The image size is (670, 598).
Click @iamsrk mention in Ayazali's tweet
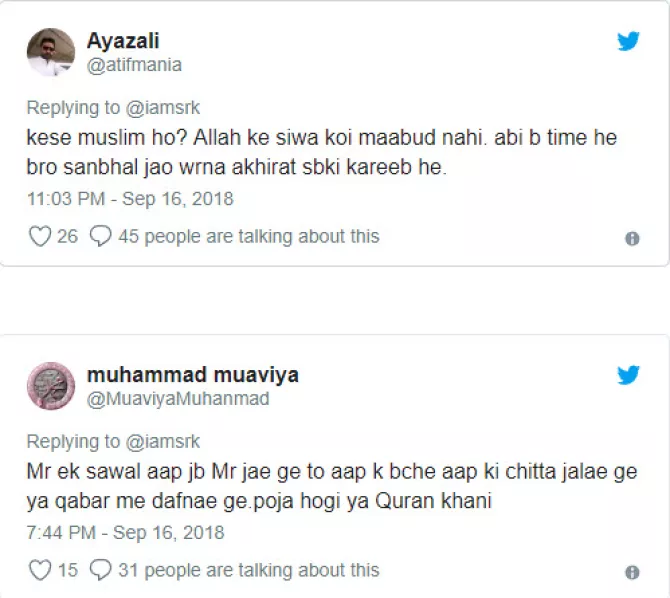pyautogui.click(x=162, y=108)
